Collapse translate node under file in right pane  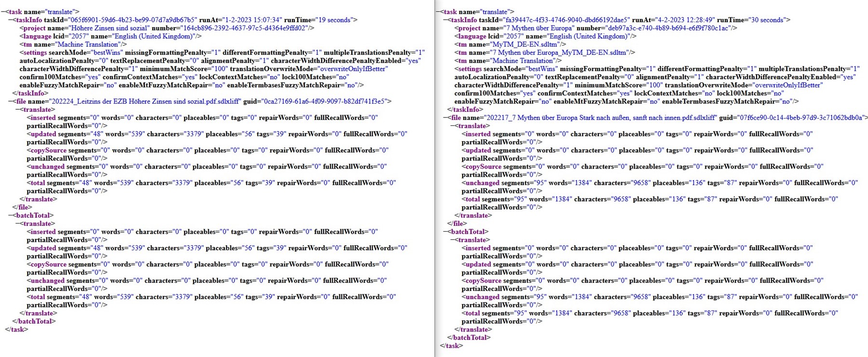pos(453,126)
